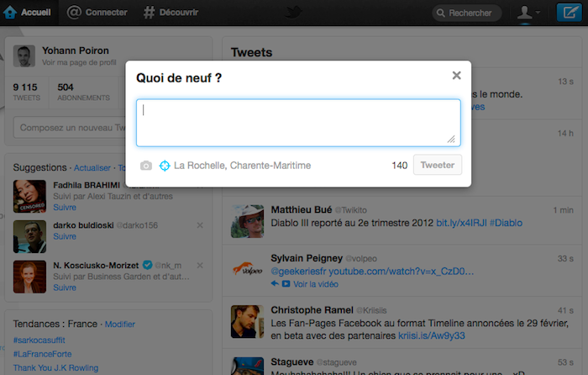Open the user account dropdown menu
588x375 pixels.
(528, 13)
